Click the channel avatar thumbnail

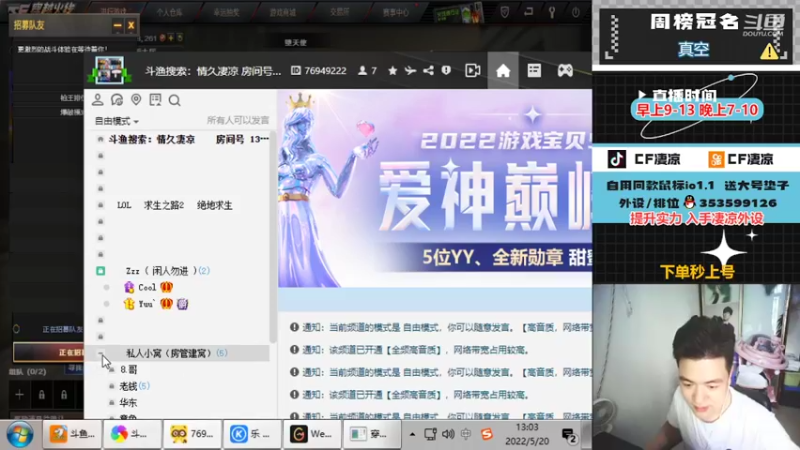tap(110, 70)
